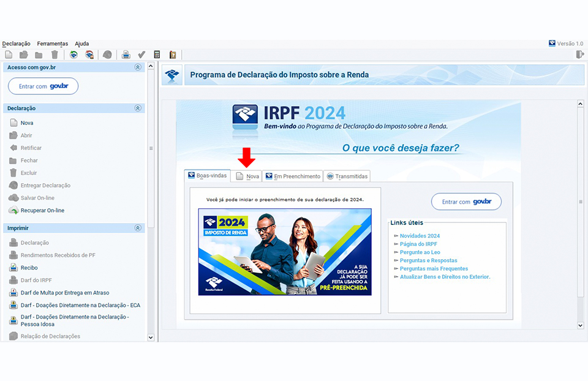Open the Ferramentas menu
The image size is (588, 381).
[53, 43]
